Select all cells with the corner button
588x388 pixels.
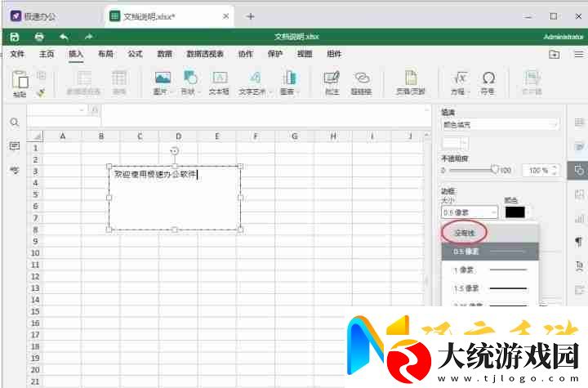coord(35,136)
